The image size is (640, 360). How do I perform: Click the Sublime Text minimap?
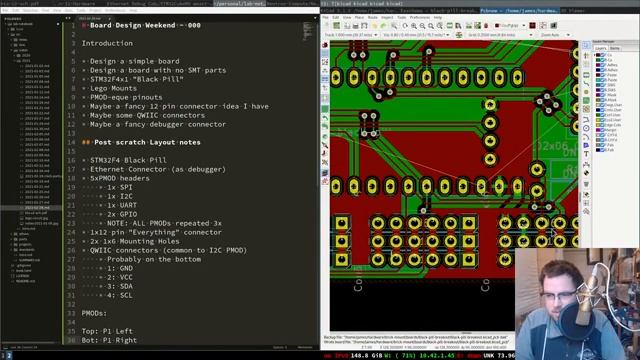pyautogui.click(x=307, y=32)
